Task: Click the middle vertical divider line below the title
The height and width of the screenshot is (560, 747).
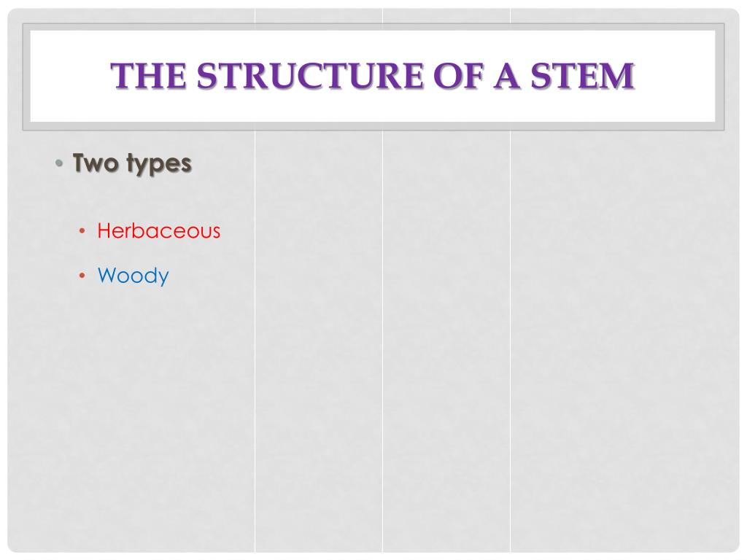Action: tap(382, 341)
